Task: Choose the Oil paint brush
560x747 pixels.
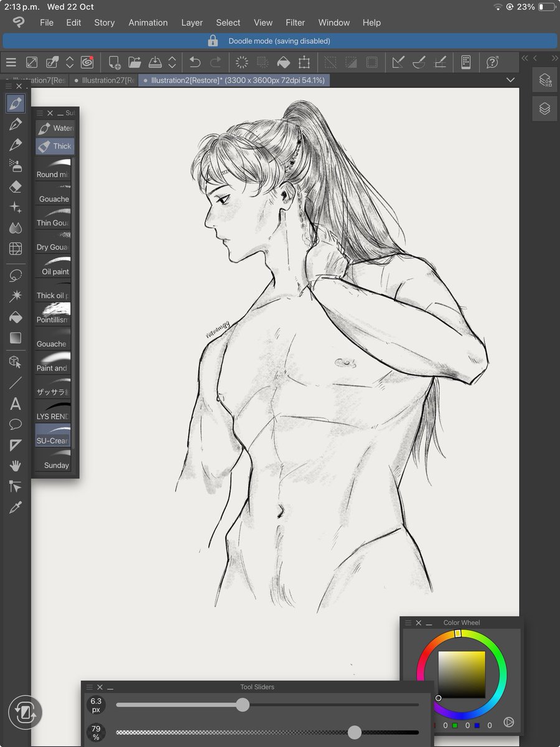Action: click(x=54, y=266)
